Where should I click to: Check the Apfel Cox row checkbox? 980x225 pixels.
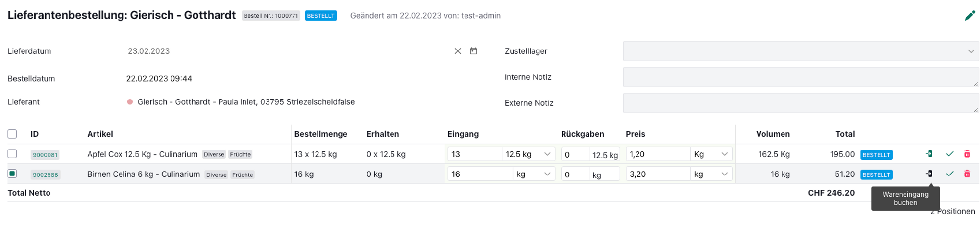[x=12, y=154]
